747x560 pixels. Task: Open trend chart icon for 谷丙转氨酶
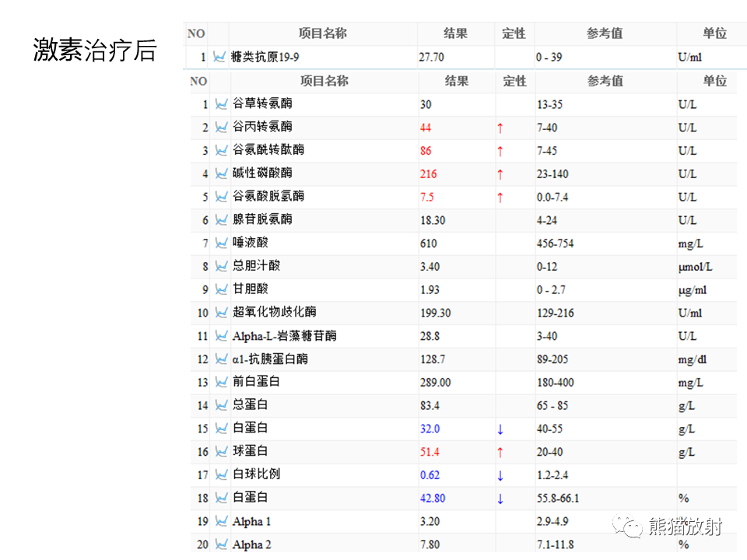point(221,127)
